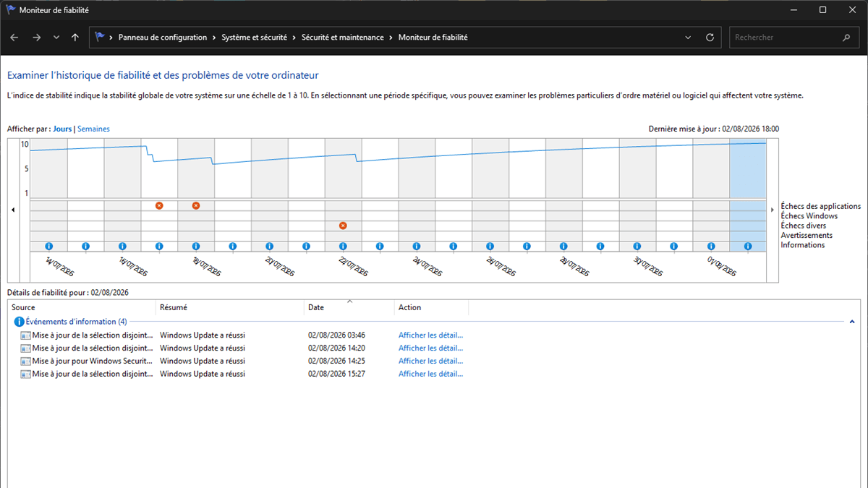This screenshot has width=868, height=488.
Task: Click the information icon for 20/07/2026
Action: click(x=270, y=247)
